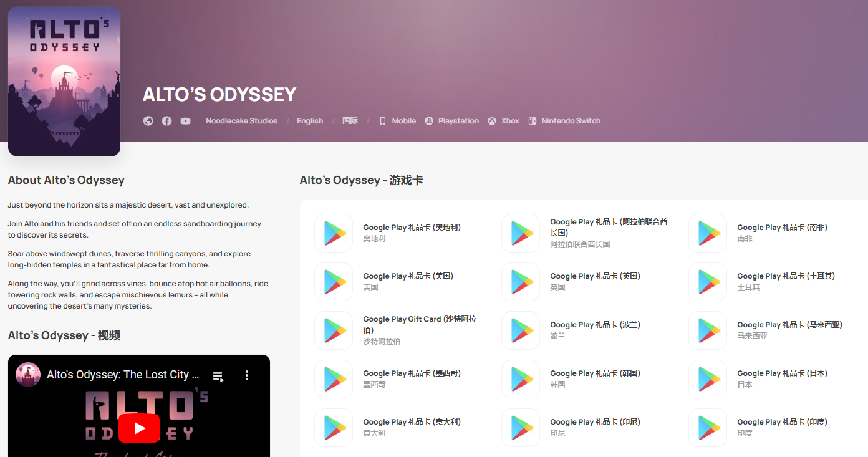Click the "About Alto's Odyssey" heading
868x457 pixels.
66,180
